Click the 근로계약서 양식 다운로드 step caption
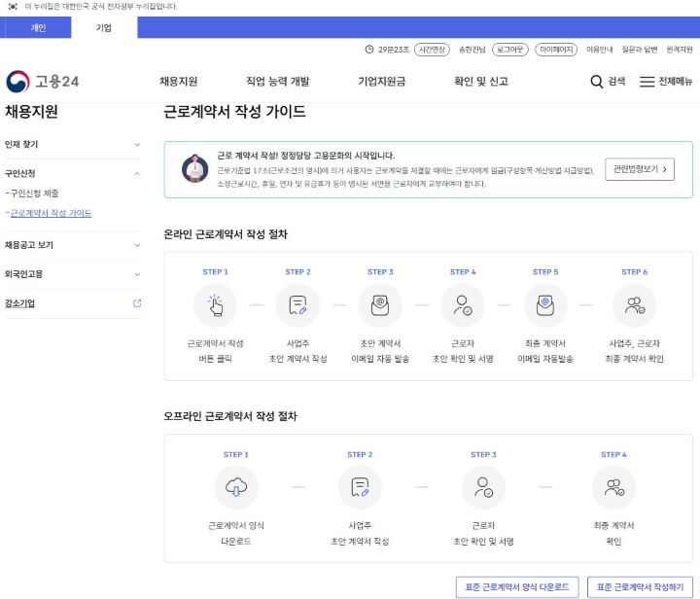 tap(236, 534)
